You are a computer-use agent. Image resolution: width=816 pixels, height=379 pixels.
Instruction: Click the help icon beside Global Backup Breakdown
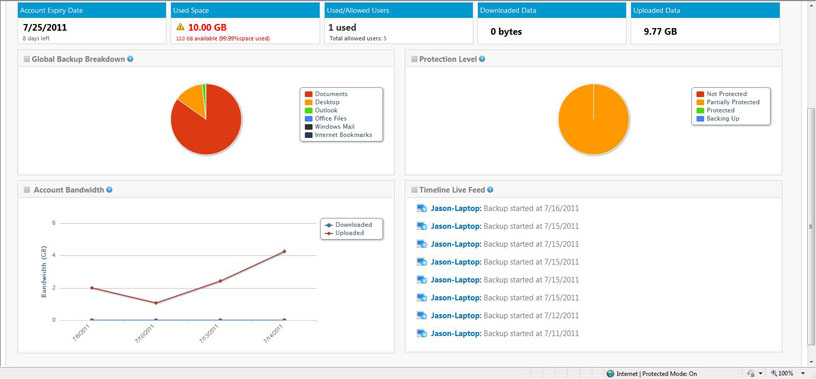[130, 59]
